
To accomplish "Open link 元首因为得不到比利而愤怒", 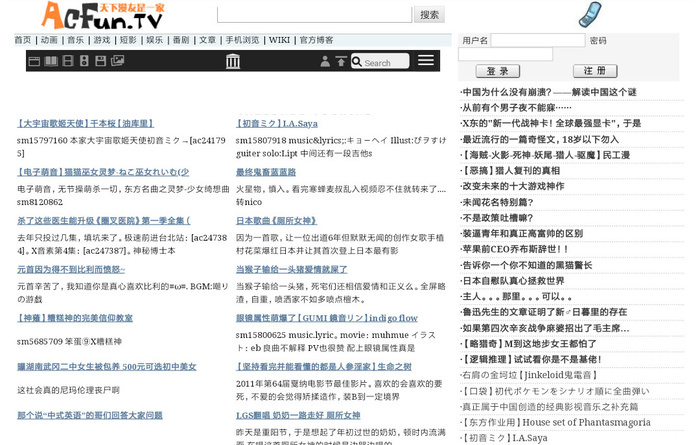I will tap(71, 270).
